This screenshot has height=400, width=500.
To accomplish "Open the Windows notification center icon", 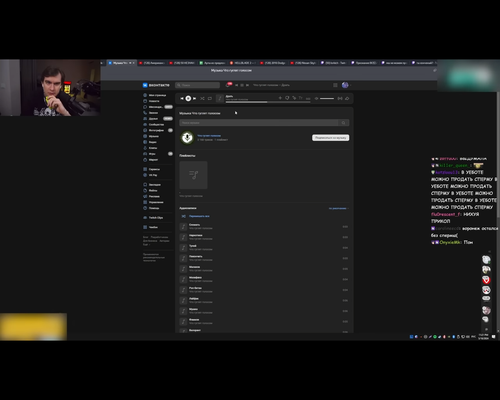I will [x=494, y=337].
